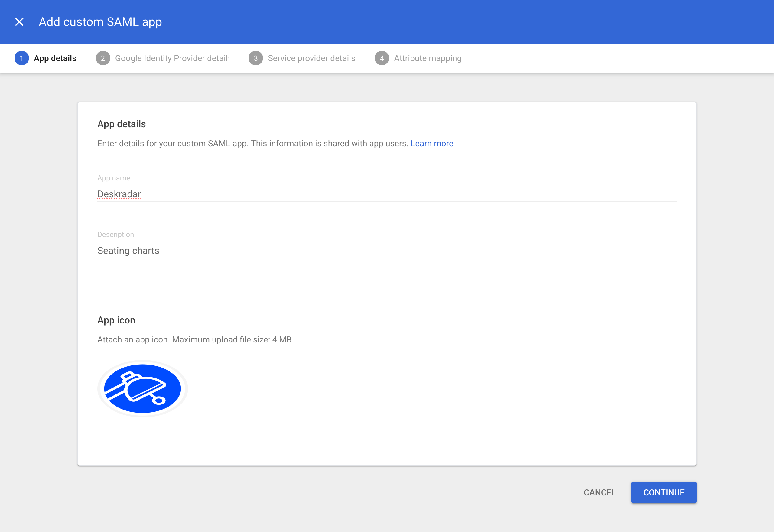
Task: Select step 1 circle icon
Action: 22,58
